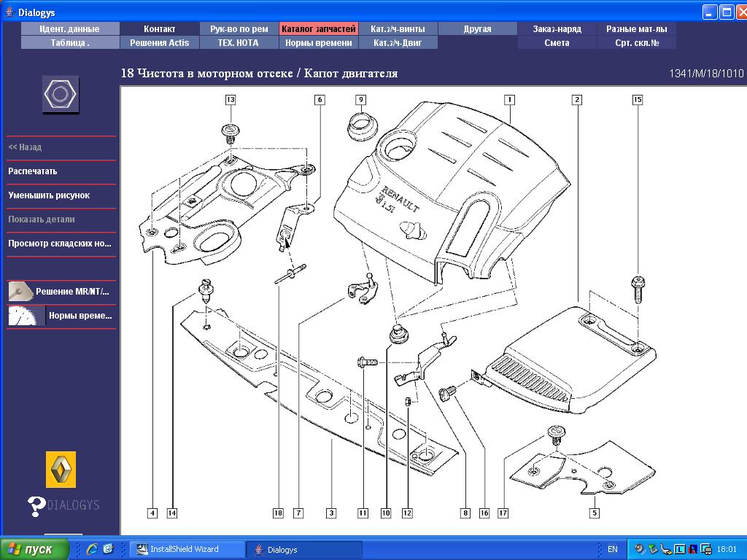Select part callout number 14 box

point(172,513)
